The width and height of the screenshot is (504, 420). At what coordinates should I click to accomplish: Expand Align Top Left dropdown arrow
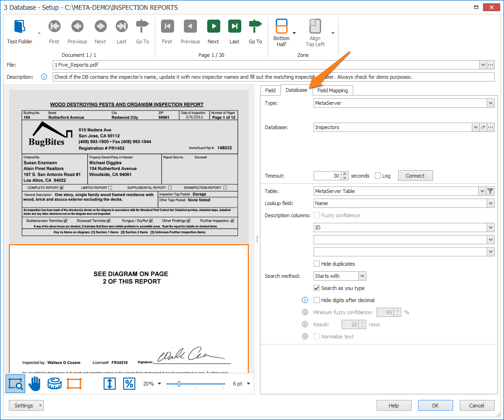pos(333,33)
